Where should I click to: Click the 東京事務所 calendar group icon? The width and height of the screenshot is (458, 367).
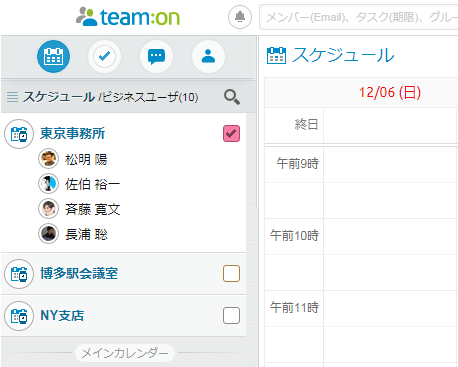19,134
